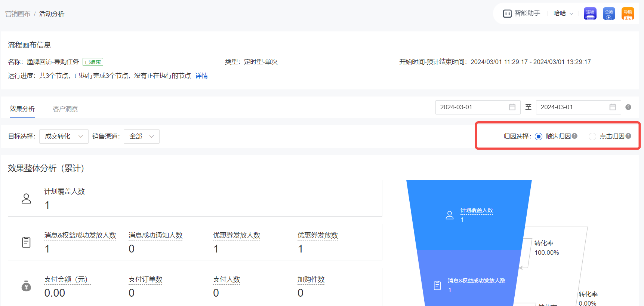Switch to 效果分析 tab

tap(22, 109)
